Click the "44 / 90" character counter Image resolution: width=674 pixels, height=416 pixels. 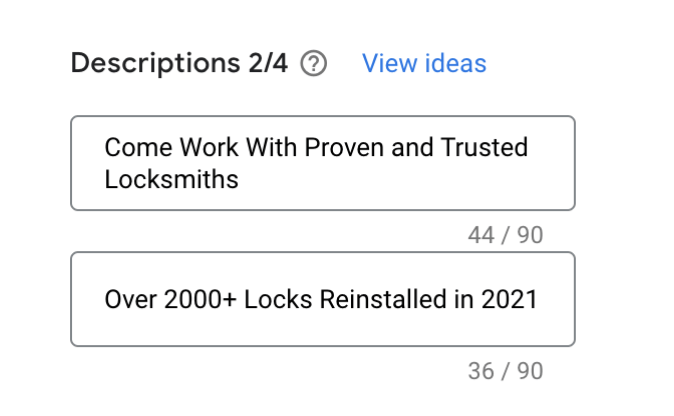[x=505, y=235]
